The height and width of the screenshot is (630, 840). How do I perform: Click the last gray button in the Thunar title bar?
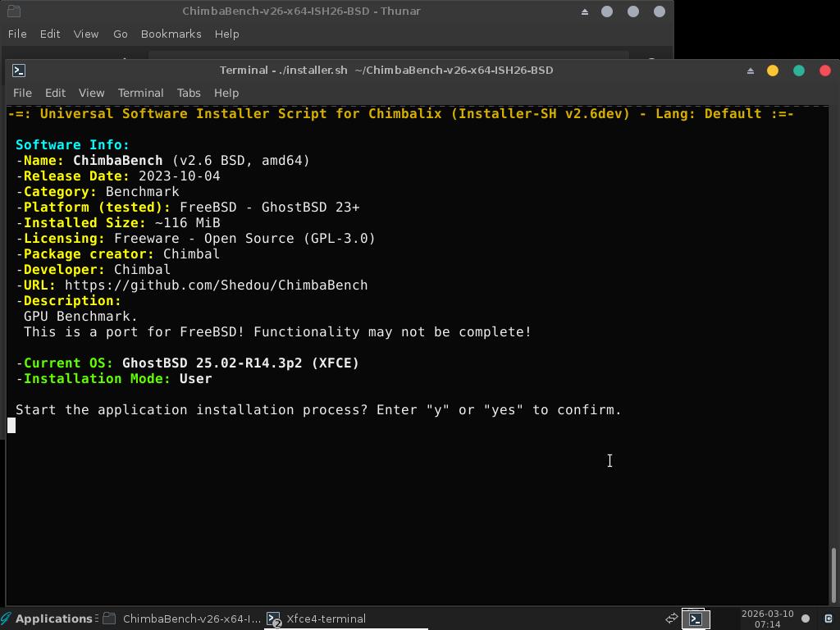(660, 11)
